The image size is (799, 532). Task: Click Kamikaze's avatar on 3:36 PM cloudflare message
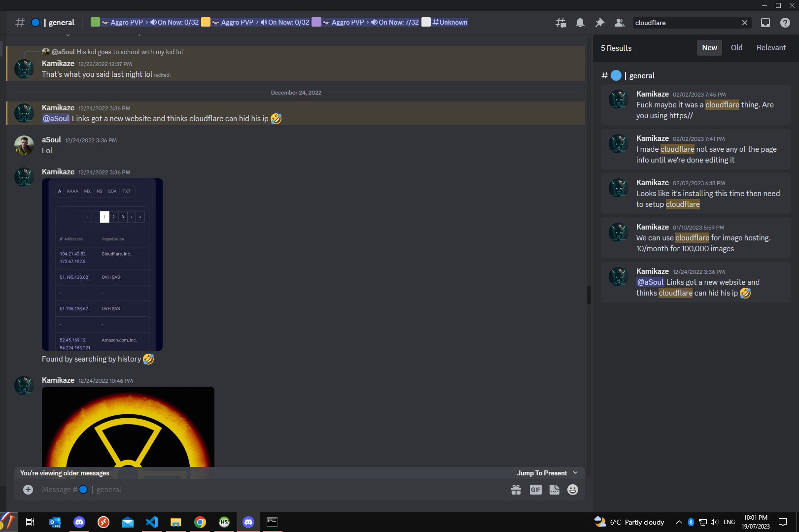(24, 113)
